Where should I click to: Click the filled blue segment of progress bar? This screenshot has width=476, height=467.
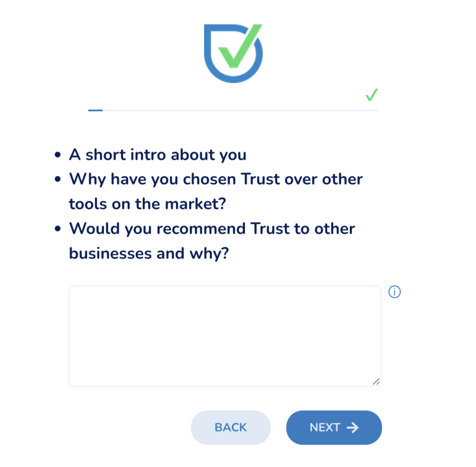95,111
